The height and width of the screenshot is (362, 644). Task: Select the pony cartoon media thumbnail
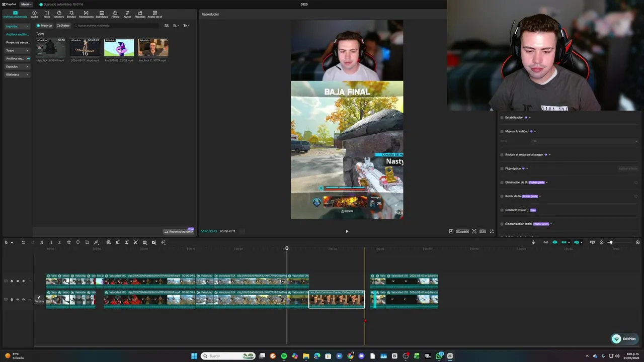pos(119,47)
